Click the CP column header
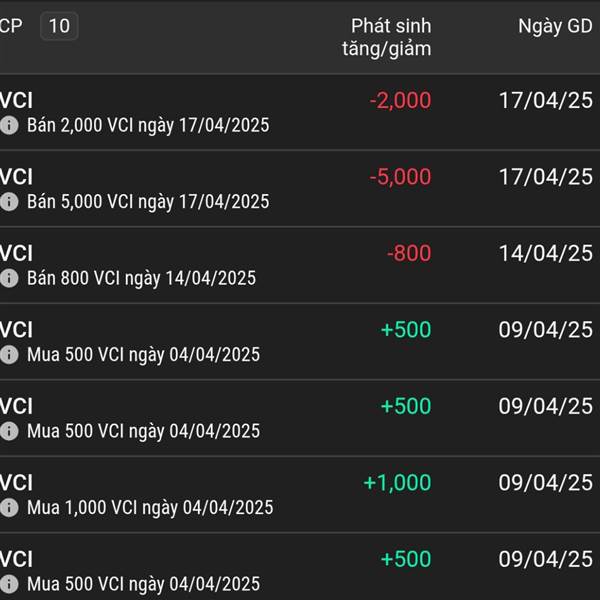This screenshot has width=600, height=600. point(11,26)
